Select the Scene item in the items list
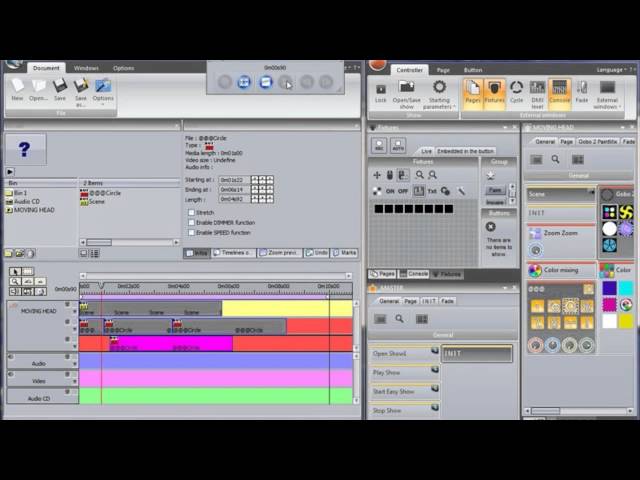640x480 pixels. coord(93,202)
